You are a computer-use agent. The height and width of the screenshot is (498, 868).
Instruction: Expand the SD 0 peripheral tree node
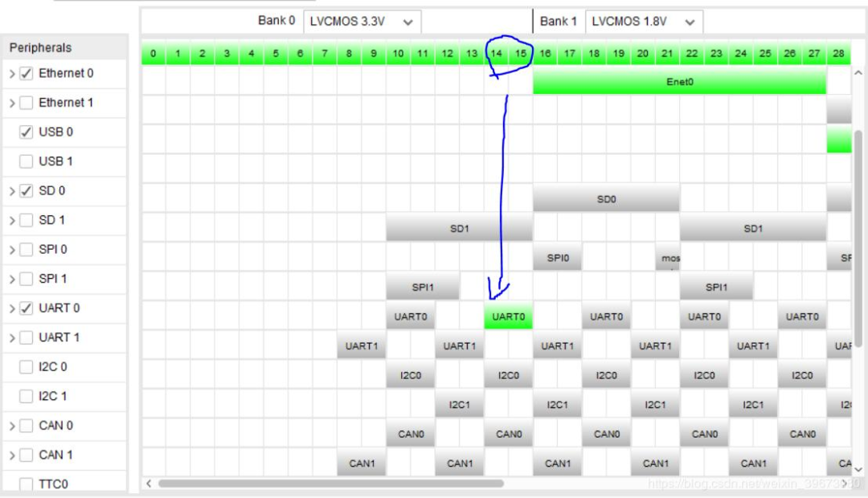[x=12, y=191]
